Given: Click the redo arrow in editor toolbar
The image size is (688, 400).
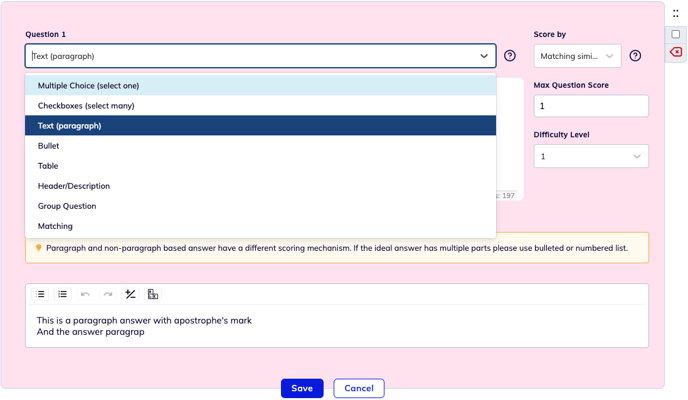Looking at the screenshot, I should coord(108,294).
